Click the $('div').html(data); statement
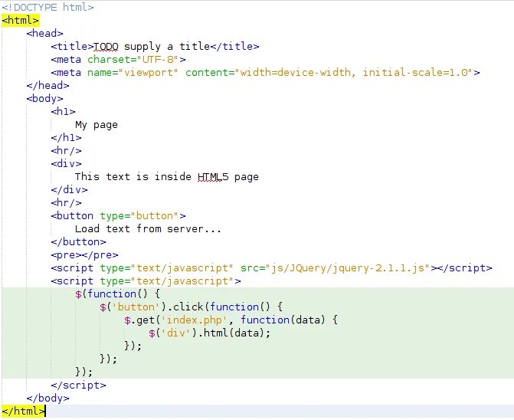This screenshot has height=420, width=514. [x=209, y=333]
